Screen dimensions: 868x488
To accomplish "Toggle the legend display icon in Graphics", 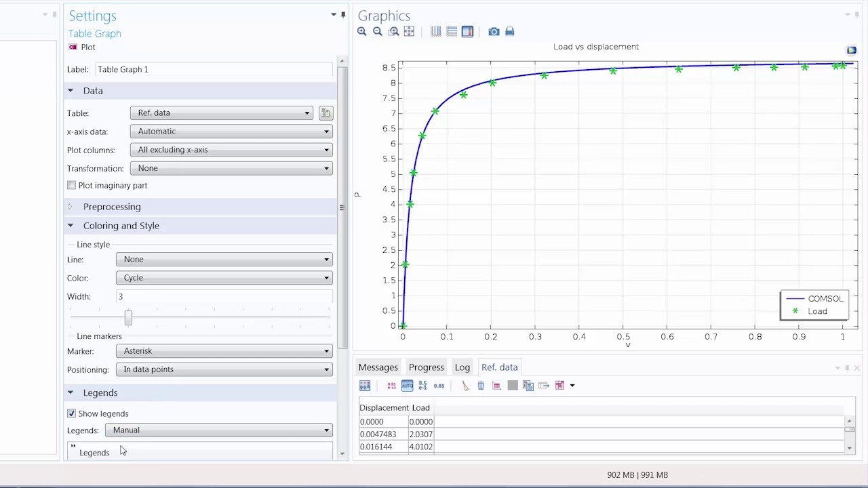I will [467, 32].
